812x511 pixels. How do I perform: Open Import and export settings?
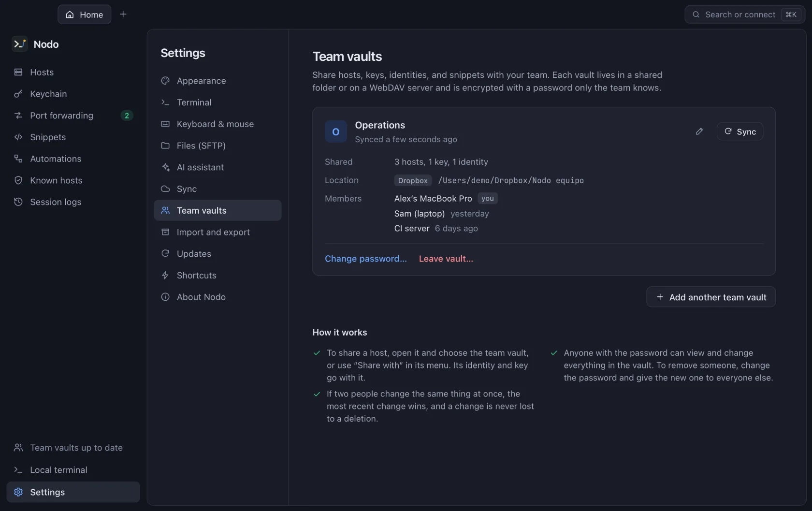tap(217, 232)
